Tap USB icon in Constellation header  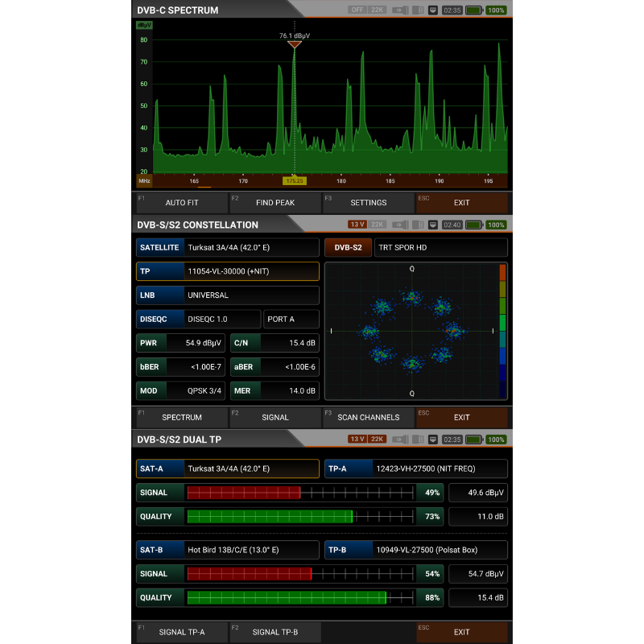[418, 225]
